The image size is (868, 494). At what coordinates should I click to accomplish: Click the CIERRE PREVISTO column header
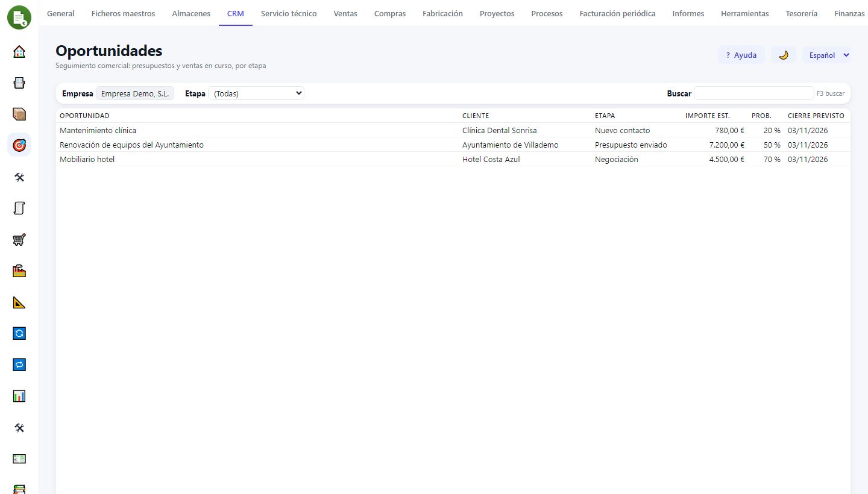[816, 116]
